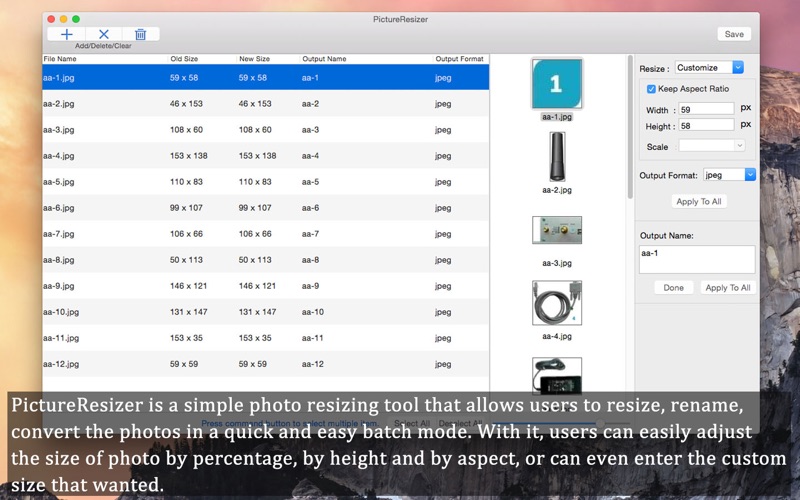
Task: Click old size 146 x 121 cell
Action: tap(188, 286)
